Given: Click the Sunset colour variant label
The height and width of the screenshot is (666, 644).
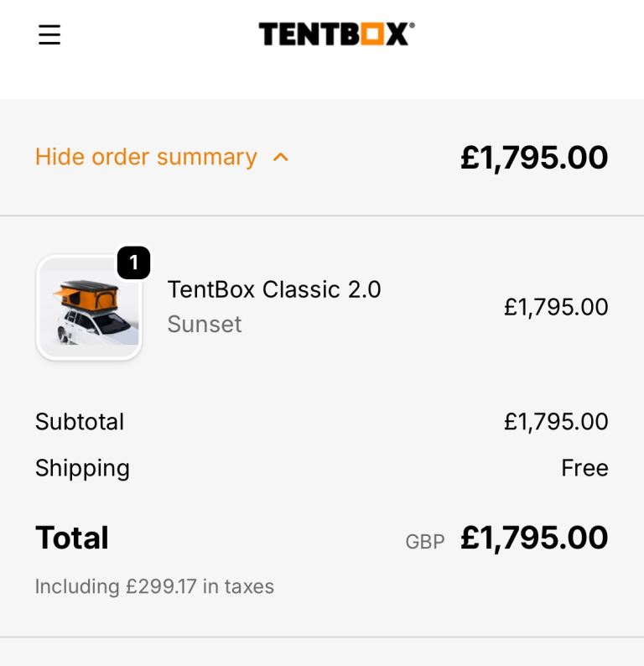Looking at the screenshot, I should [205, 325].
